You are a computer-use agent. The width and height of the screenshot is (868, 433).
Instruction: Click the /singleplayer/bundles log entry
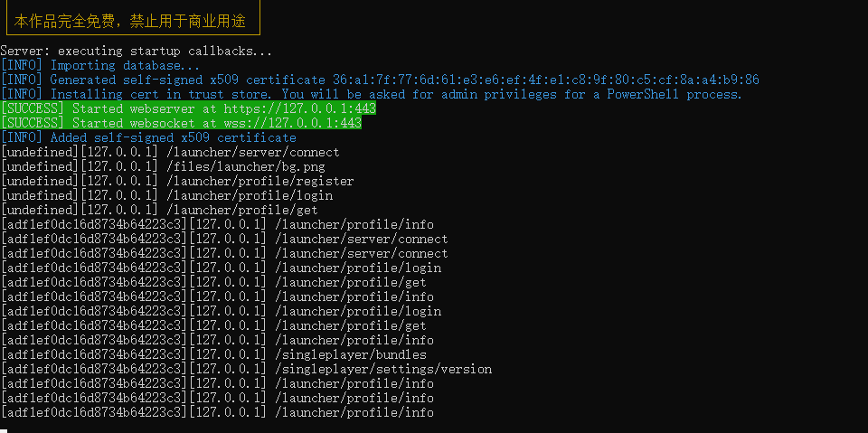[x=213, y=354]
